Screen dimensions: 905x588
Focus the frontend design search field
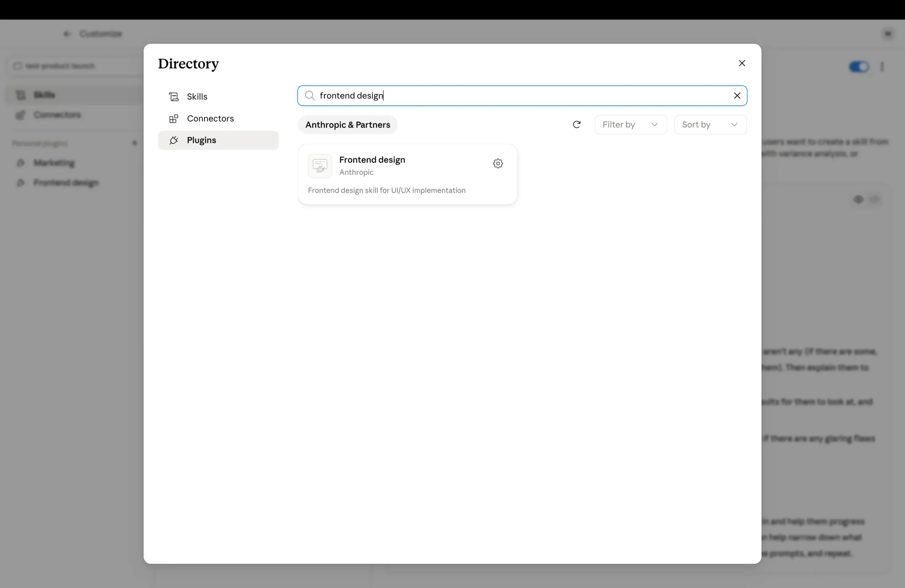522,95
